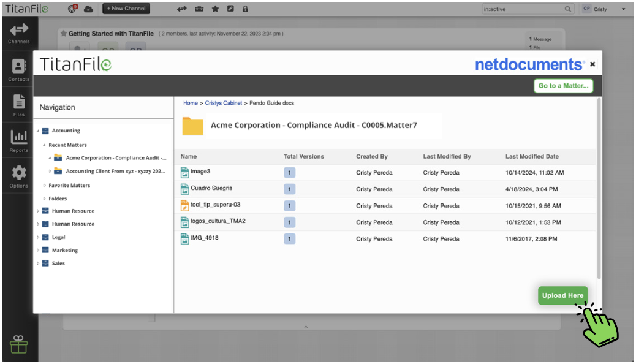Click the Upload Here button
This screenshot has height=364, width=636.
point(562,295)
